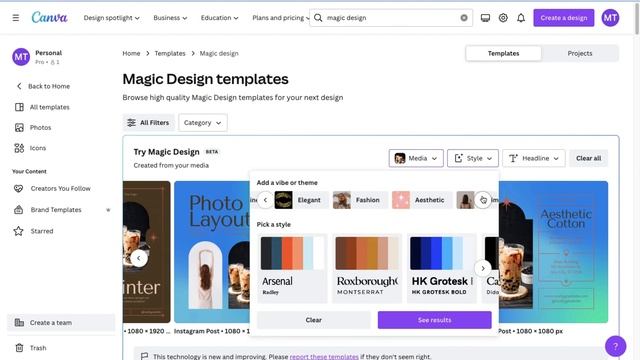
Task: Click report these templates link
Action: coord(324,356)
